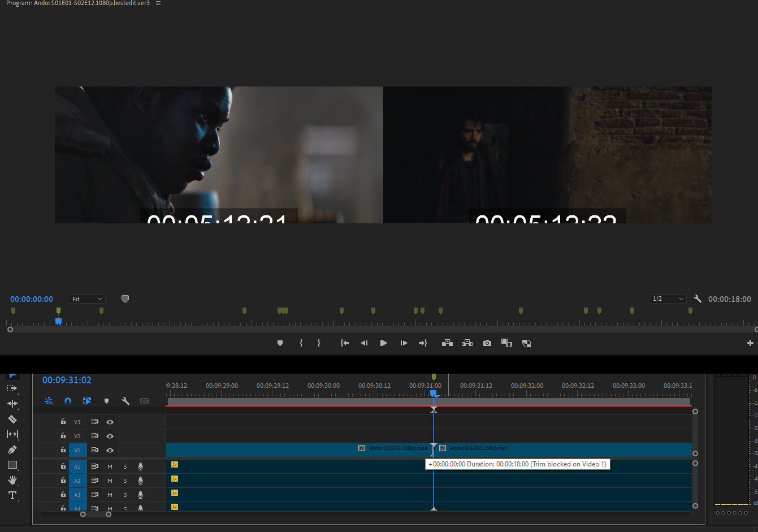Image resolution: width=758 pixels, height=532 pixels.
Task: Target the V1 video track
Action: 77,450
